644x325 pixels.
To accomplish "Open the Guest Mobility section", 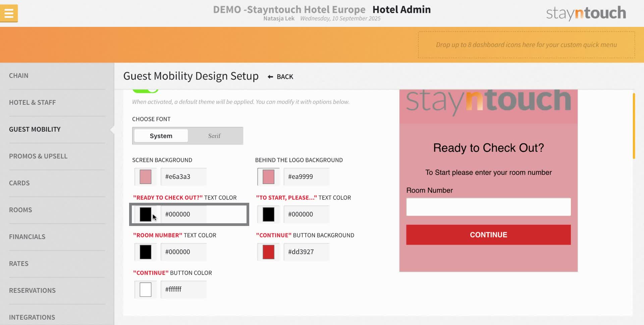I will 35,129.
